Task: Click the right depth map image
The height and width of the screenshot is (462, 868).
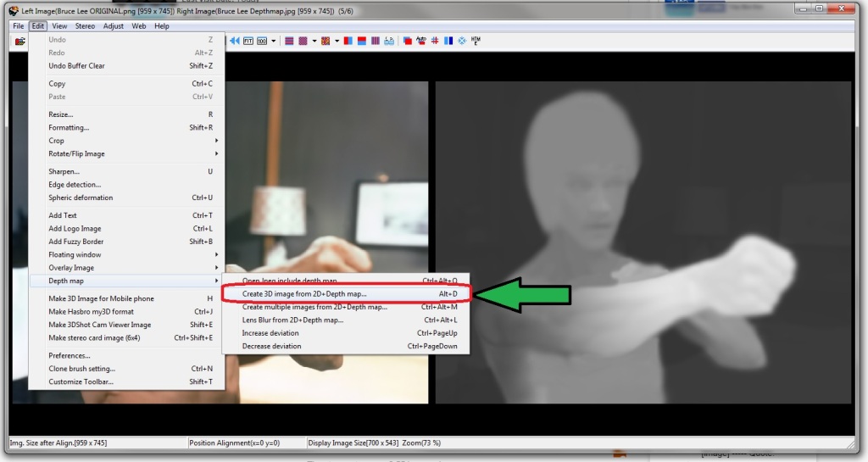Action: [643, 242]
